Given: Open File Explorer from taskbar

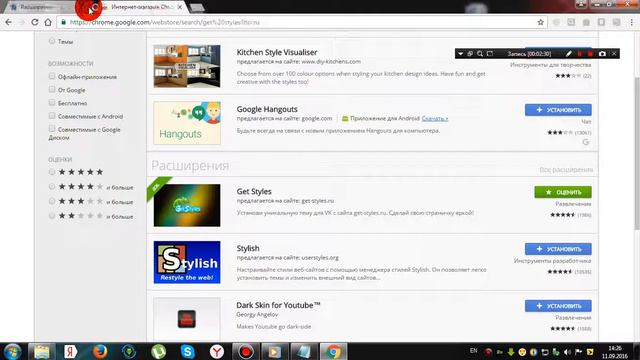Looking at the screenshot, I should [41, 351].
